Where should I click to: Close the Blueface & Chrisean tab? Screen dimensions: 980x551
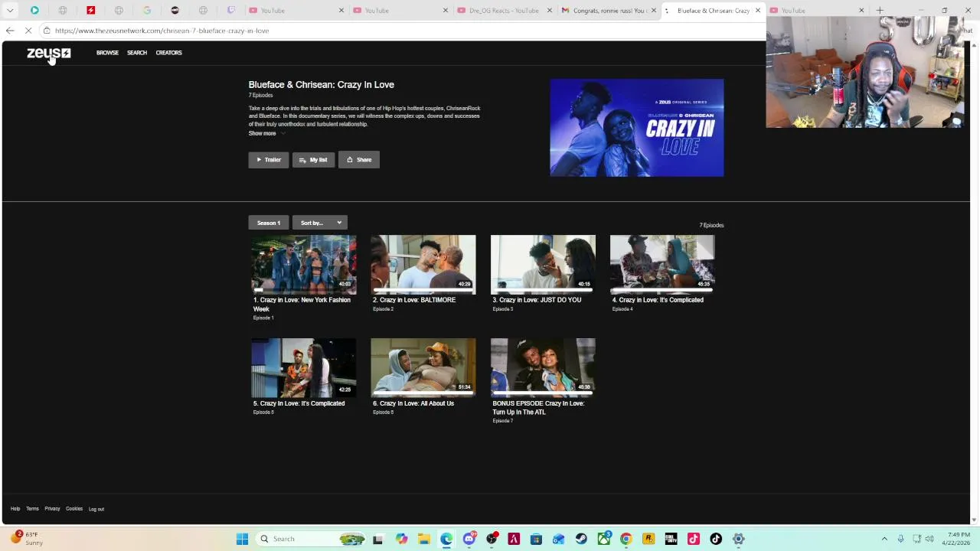tap(758, 11)
